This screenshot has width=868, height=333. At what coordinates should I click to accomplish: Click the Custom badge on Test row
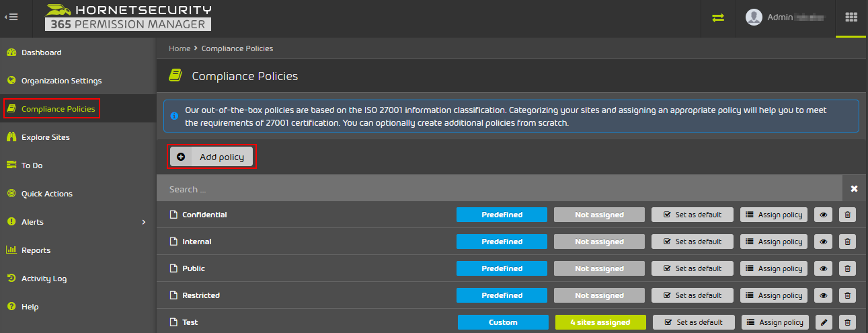503,322
